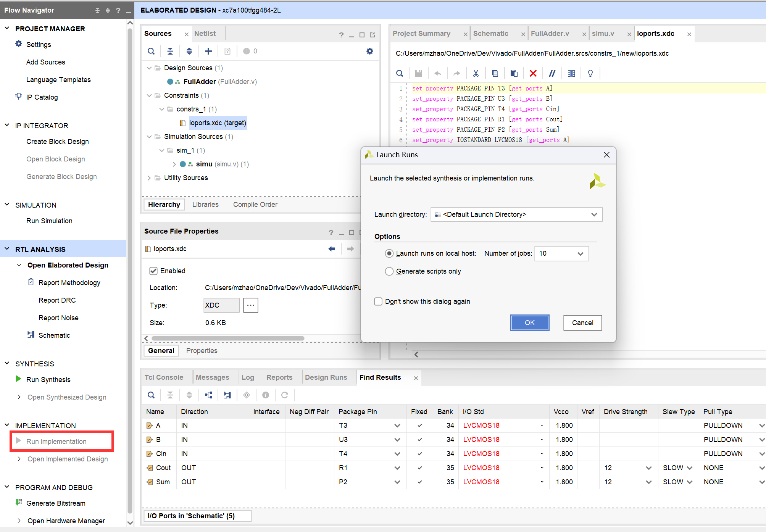Click the Settings gear icon in Project Manager

[19, 44]
